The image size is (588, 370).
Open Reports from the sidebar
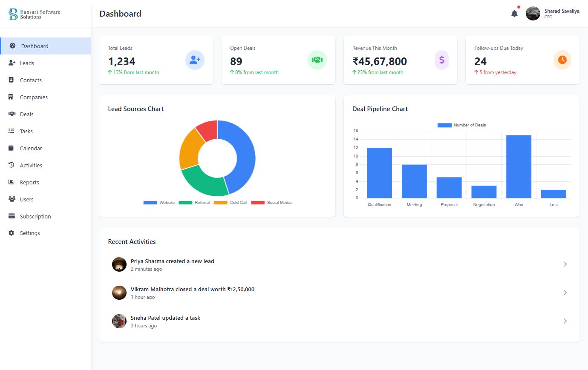(x=46, y=182)
